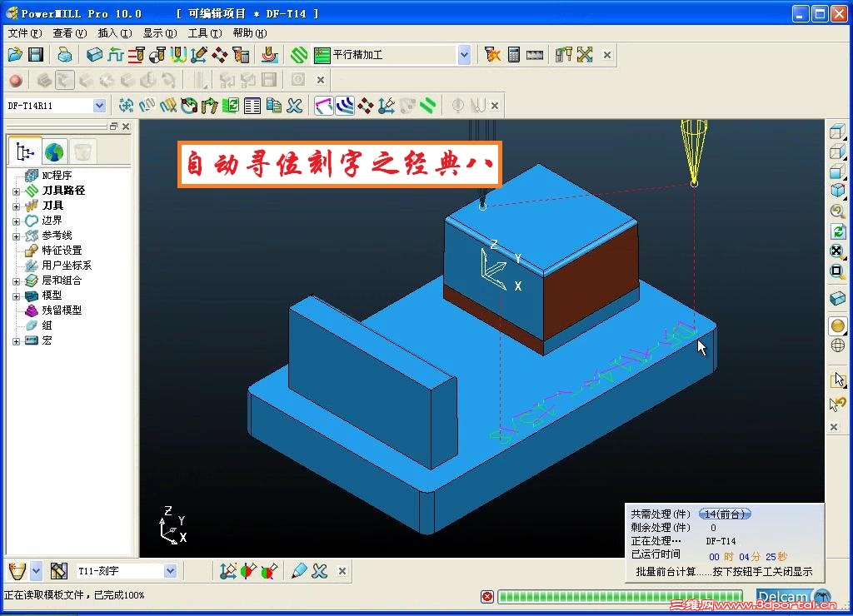Click the red stop calculation button in the status bar
This screenshot has height=616, width=853.
pos(487,597)
